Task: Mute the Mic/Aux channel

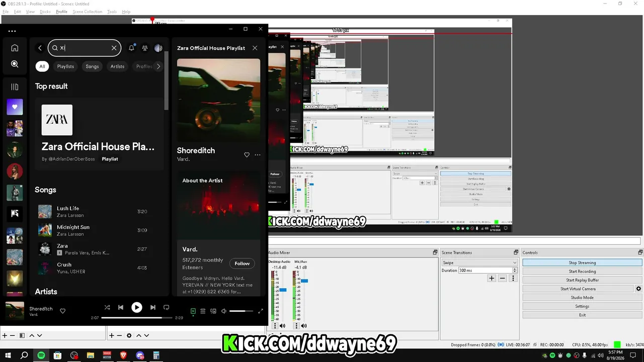Action: click(304, 326)
